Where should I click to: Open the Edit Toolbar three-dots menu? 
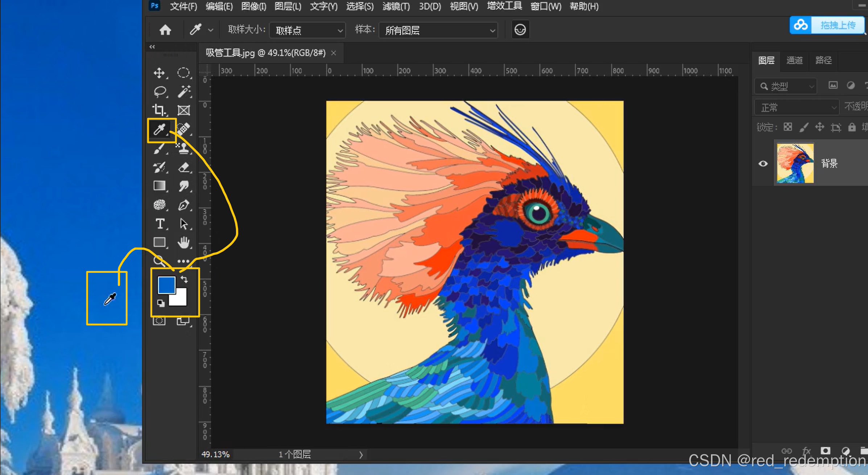pos(183,261)
